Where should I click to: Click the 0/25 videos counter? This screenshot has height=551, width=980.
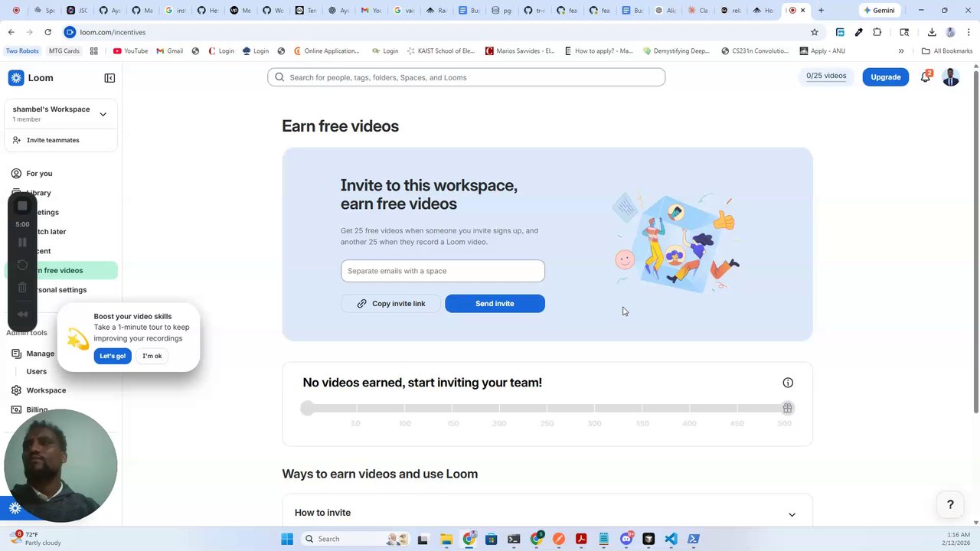coord(826,77)
